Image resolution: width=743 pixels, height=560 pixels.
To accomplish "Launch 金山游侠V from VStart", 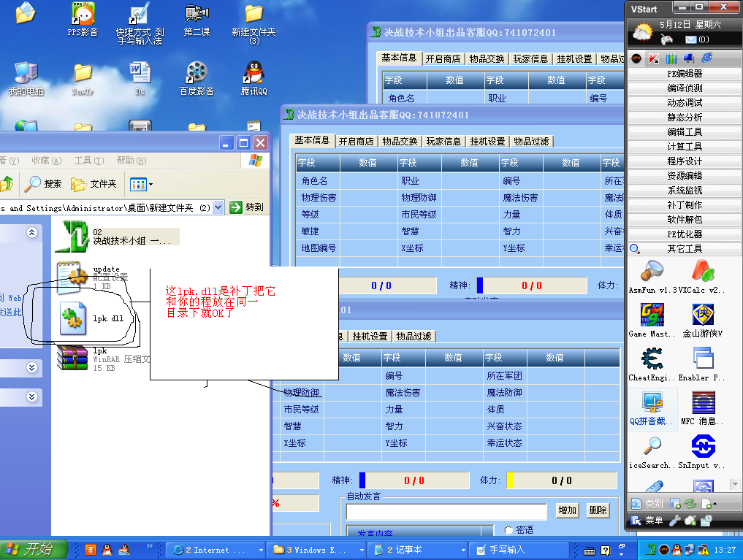I will coord(704,321).
